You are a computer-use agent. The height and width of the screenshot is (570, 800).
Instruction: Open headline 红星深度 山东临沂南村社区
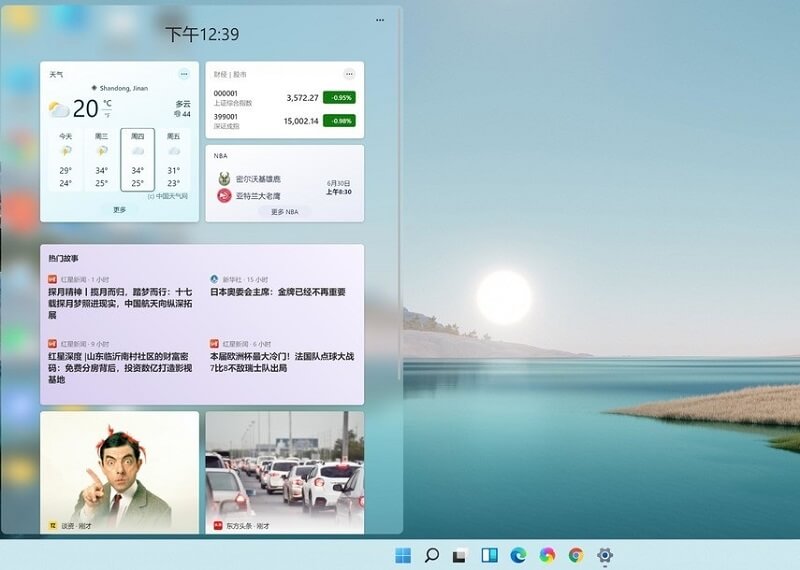(x=120, y=367)
